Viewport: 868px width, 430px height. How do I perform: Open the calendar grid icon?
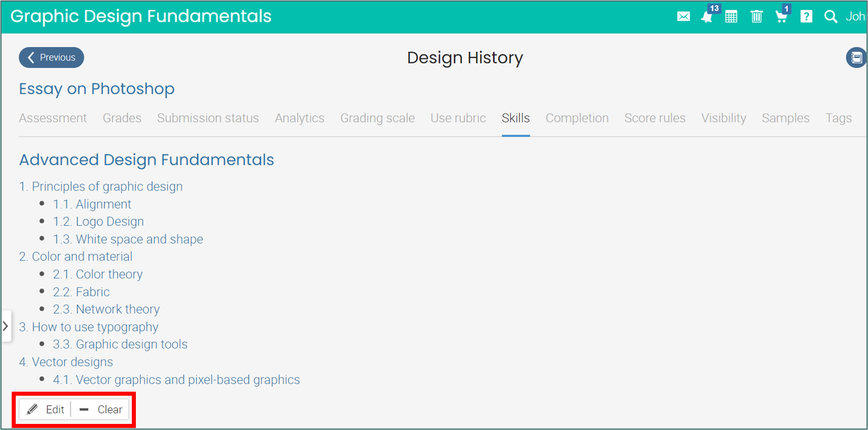tap(731, 17)
